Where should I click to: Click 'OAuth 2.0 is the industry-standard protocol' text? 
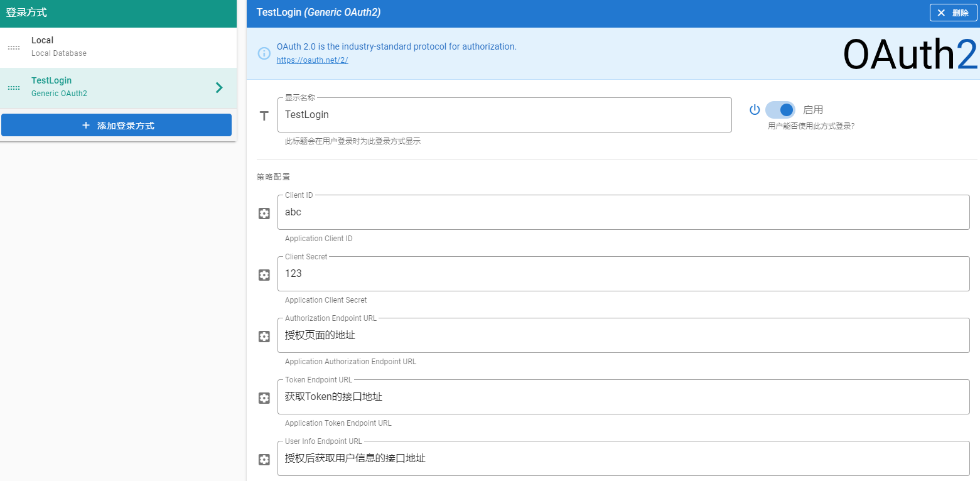(397, 46)
